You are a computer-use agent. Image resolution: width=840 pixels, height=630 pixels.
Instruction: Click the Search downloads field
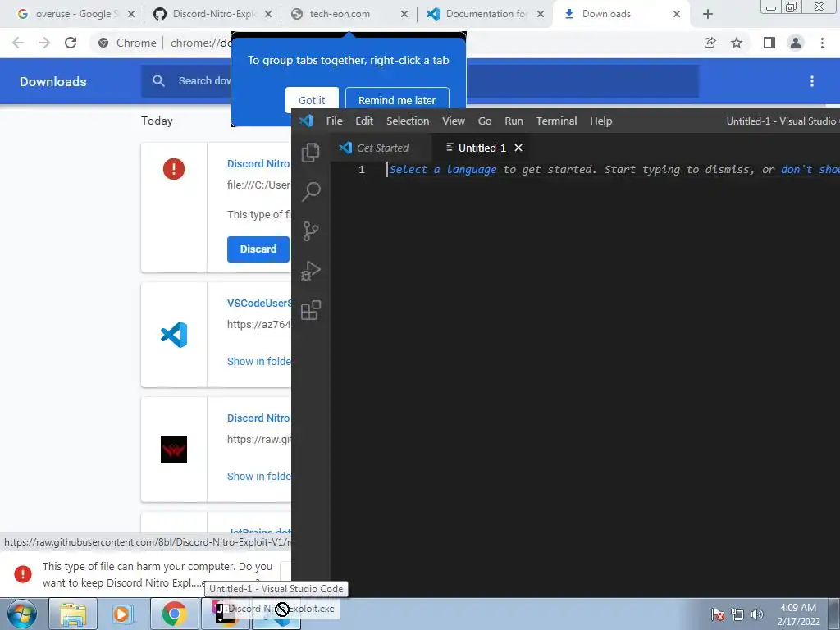419,81
